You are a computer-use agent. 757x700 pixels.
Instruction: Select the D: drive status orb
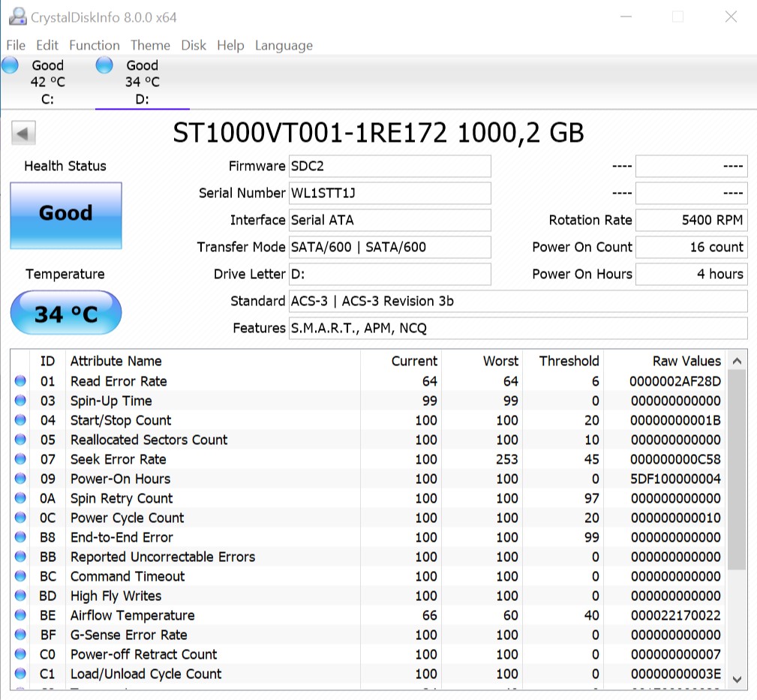tap(104, 65)
